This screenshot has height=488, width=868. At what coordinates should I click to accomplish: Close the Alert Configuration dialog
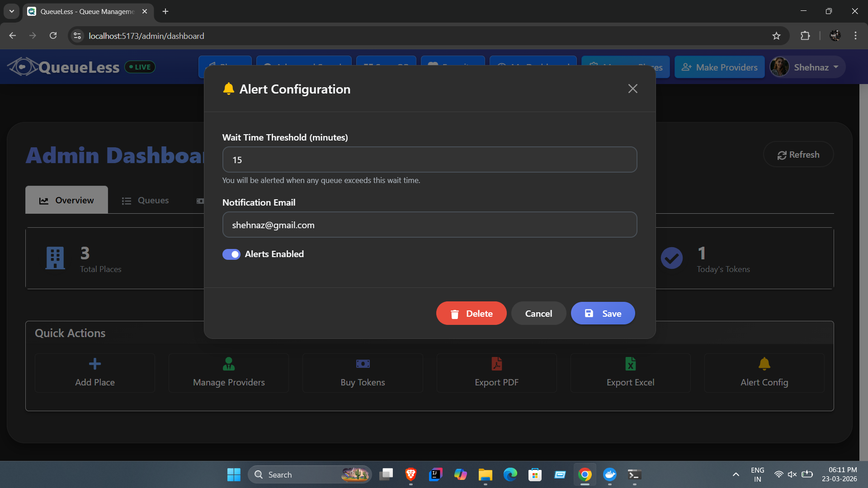click(x=632, y=89)
